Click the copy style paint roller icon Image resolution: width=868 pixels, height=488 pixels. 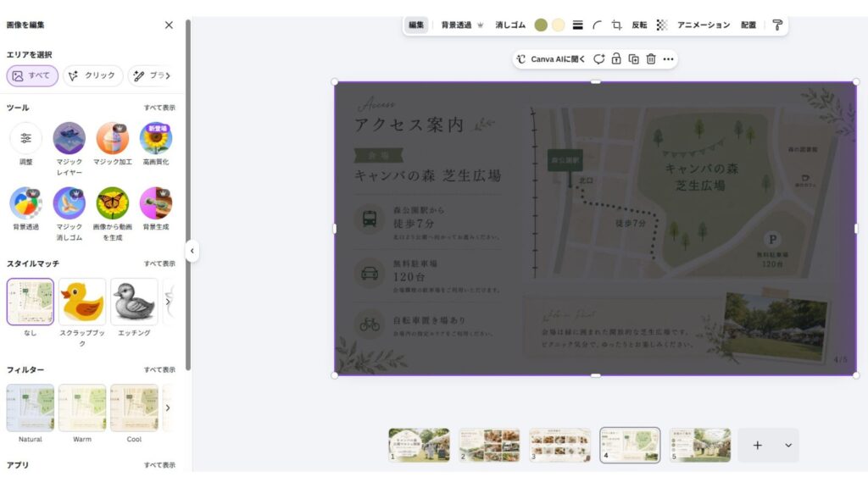777,25
